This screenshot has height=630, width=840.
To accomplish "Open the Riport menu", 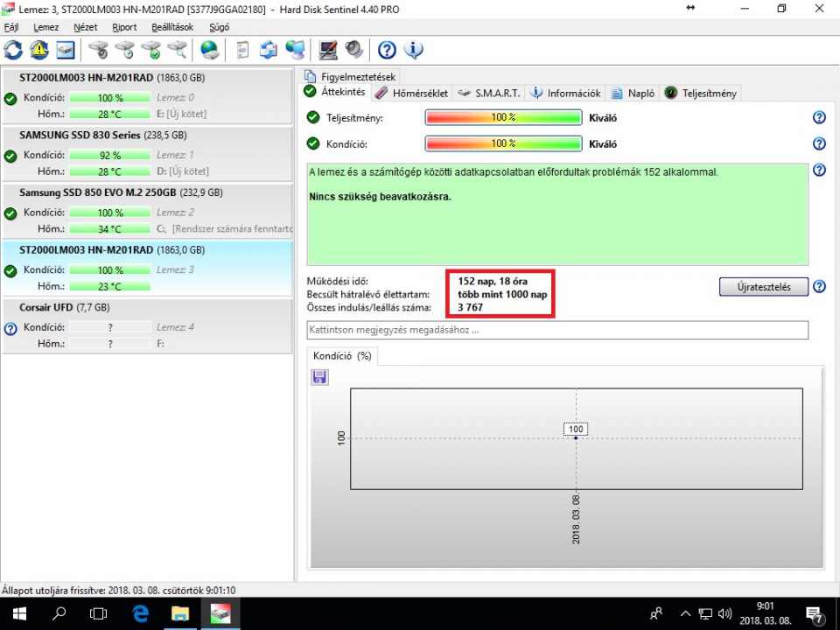I will pos(124,27).
